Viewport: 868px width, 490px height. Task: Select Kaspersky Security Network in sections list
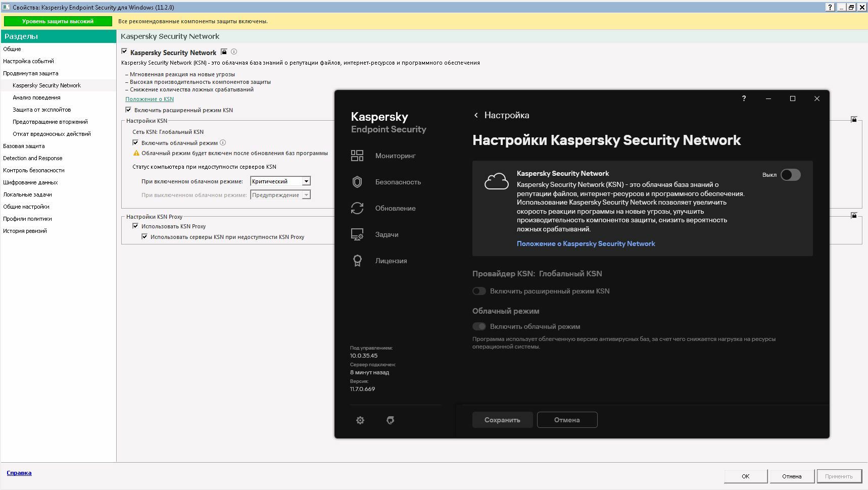pos(46,85)
